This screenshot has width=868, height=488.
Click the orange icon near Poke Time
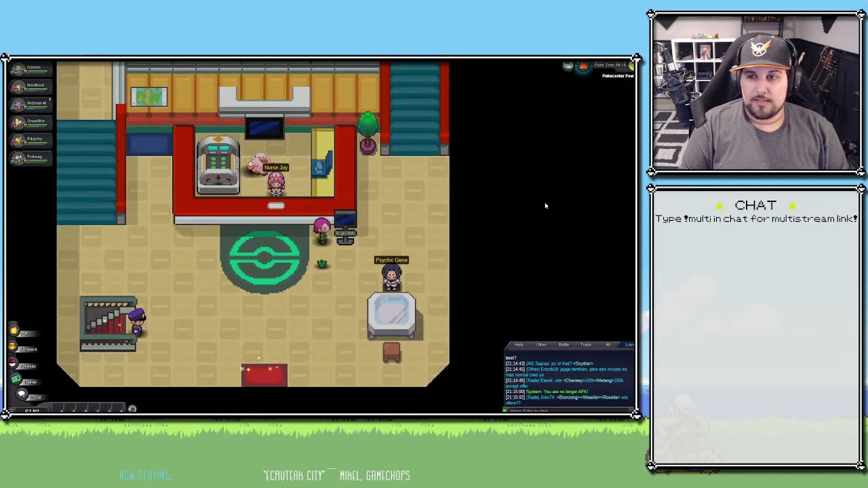tap(584, 66)
